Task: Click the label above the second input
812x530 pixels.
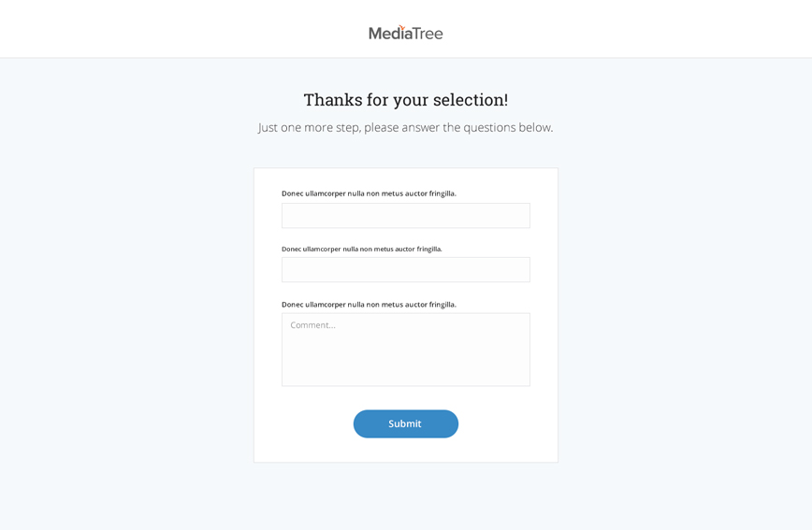Action: coord(361,249)
